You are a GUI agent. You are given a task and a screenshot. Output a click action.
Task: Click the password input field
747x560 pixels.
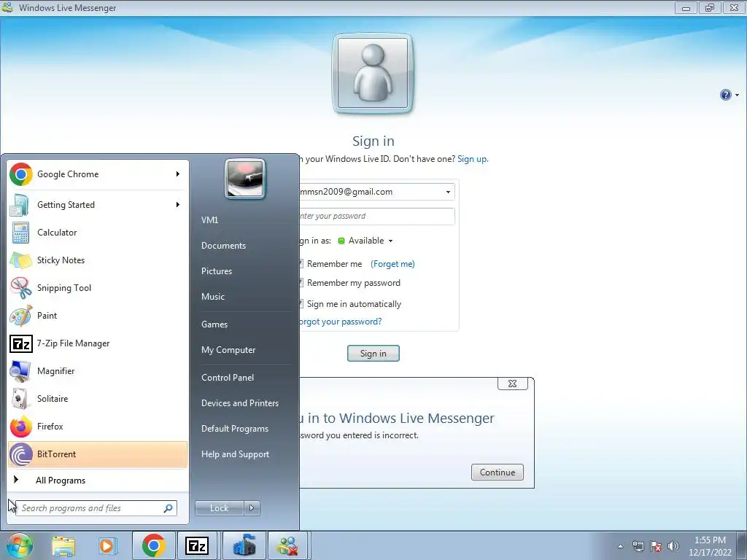click(376, 216)
